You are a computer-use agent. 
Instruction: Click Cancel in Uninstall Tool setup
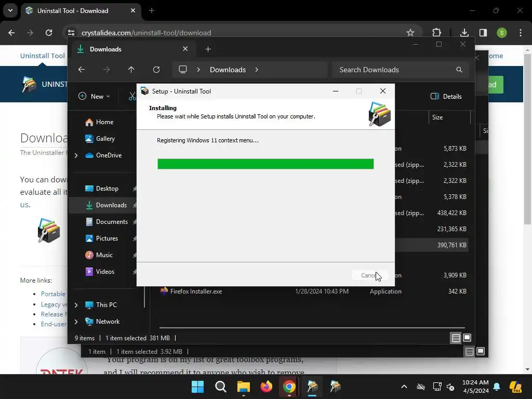coord(370,275)
